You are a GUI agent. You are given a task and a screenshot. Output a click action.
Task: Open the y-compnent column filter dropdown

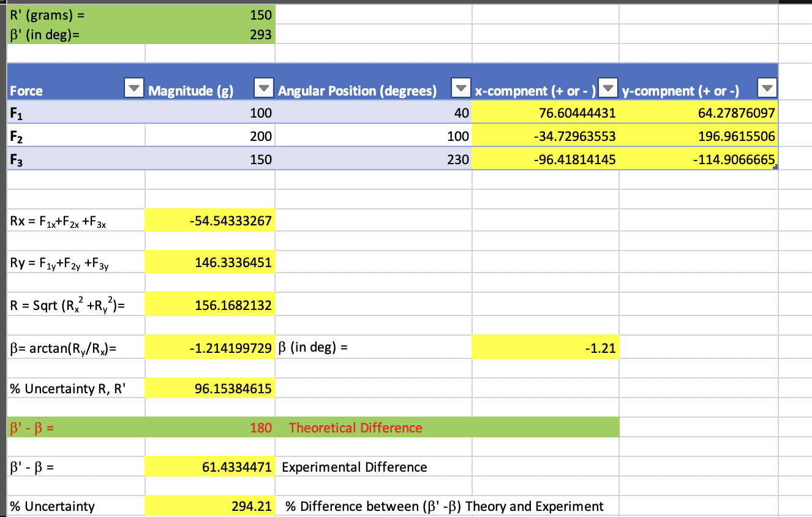(x=769, y=88)
